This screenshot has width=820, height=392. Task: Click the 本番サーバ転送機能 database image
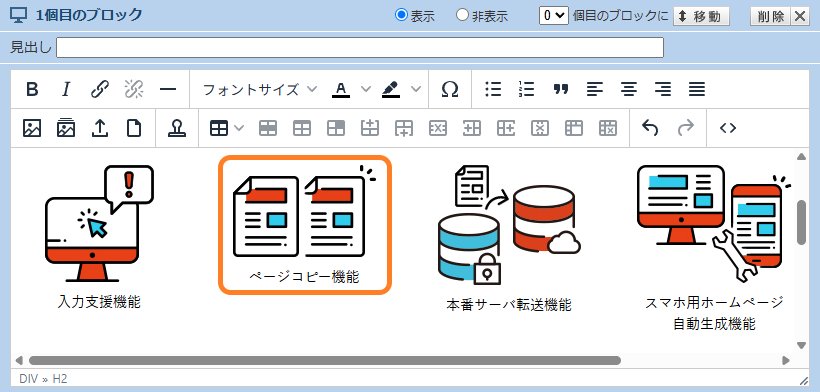[509, 225]
